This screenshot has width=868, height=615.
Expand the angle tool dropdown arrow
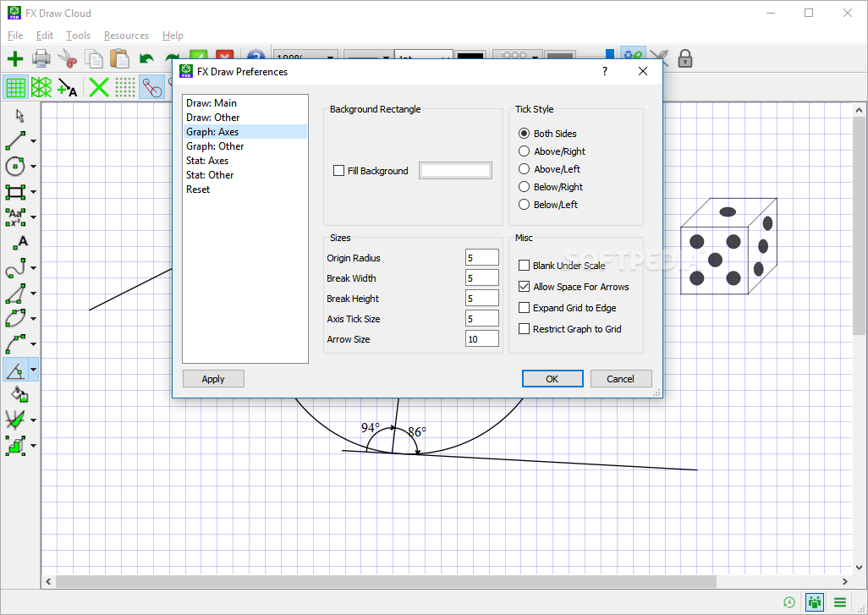click(x=33, y=370)
